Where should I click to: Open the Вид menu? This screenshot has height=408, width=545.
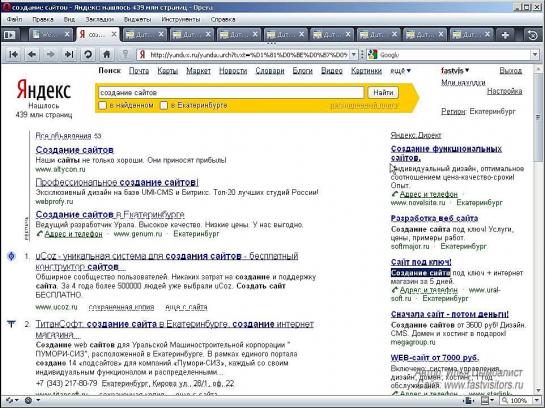(x=69, y=19)
